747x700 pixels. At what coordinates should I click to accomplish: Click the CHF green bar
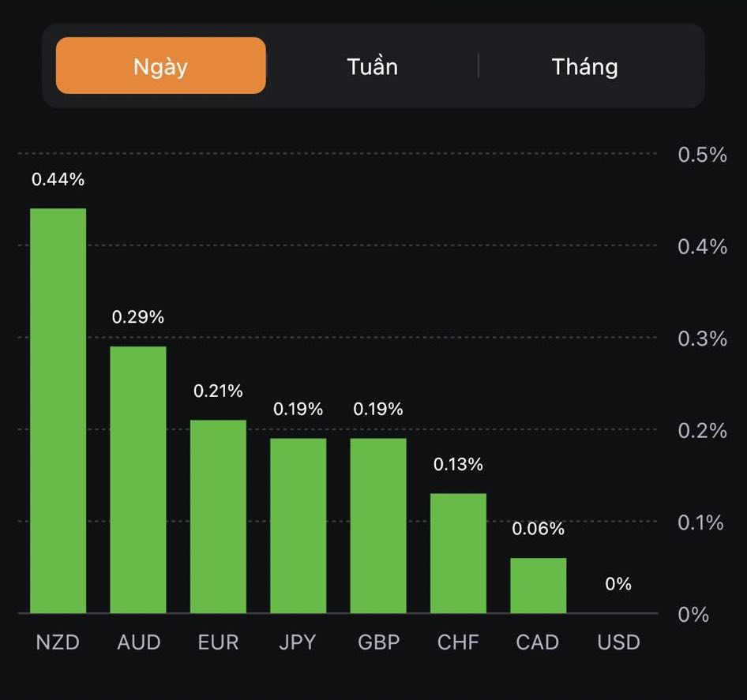(458, 553)
